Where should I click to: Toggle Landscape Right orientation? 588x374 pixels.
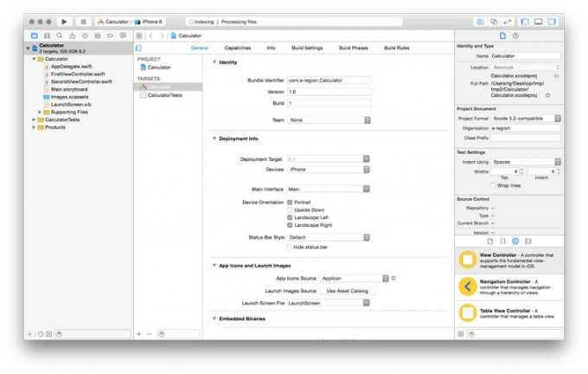click(x=290, y=225)
